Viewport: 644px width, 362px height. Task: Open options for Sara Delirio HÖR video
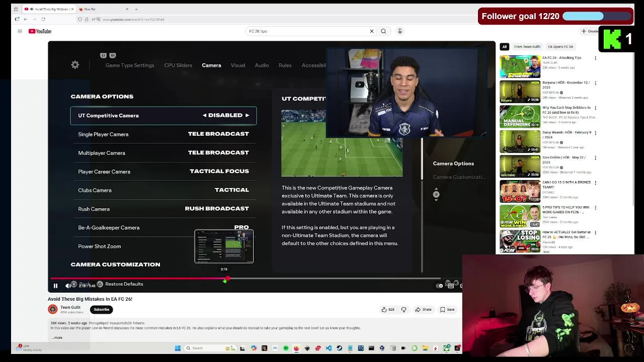coord(596,158)
